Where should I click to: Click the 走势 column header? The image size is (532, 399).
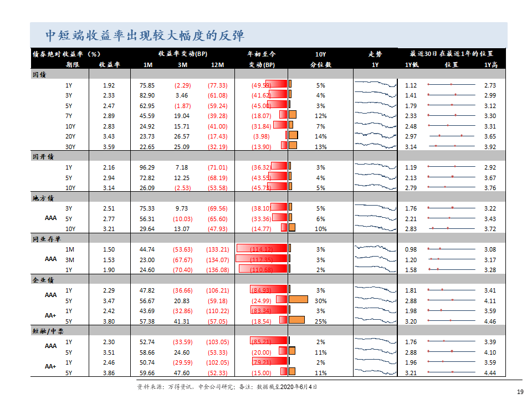(x=375, y=54)
